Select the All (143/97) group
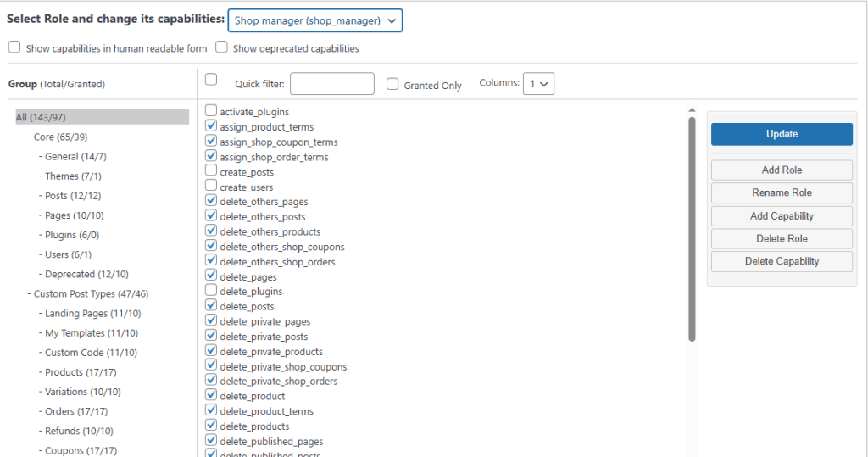Screen dimensions: 868x457 click(x=102, y=117)
